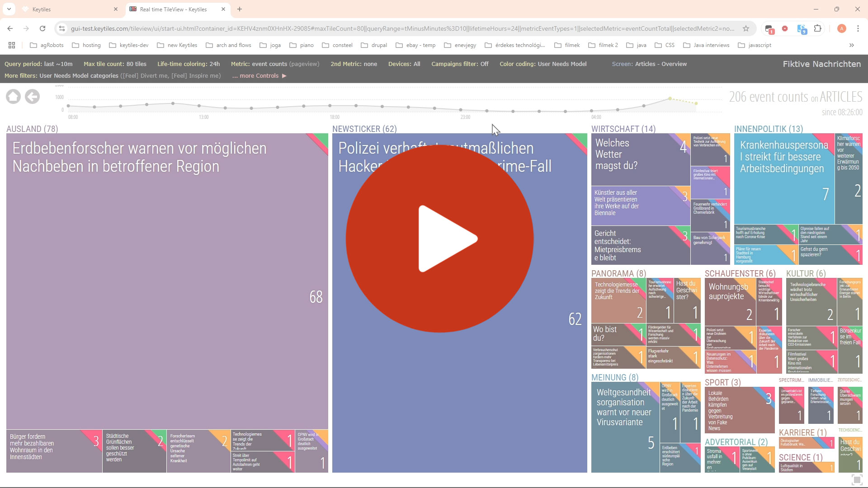Image resolution: width=868 pixels, height=488 pixels.
Task: Click the Screen Articles - Overview label
Action: click(649, 64)
